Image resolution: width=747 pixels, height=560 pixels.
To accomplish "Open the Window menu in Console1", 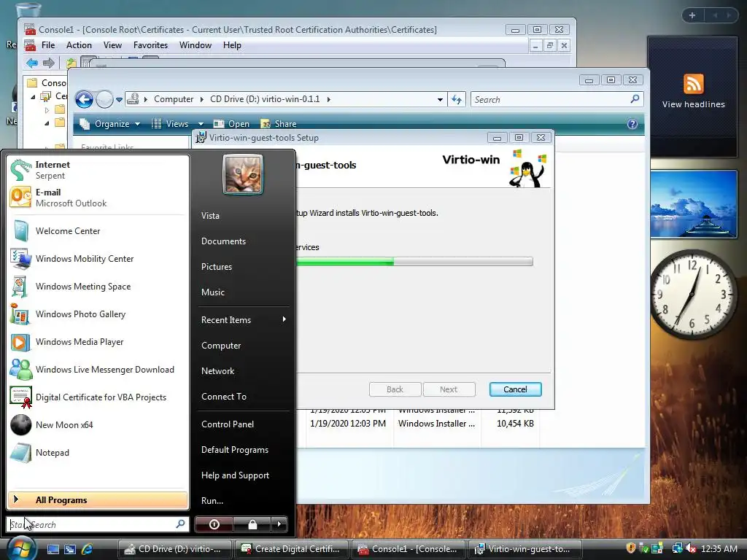I will coord(196,45).
